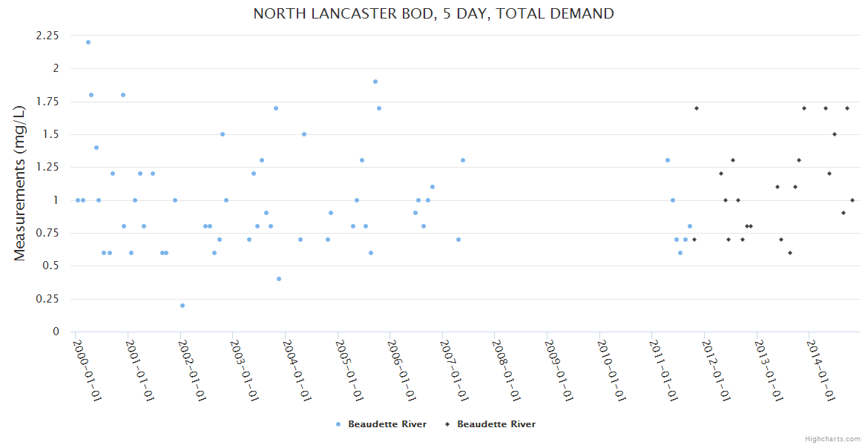Screen dimensions: 868x445
Task: Click the 2.25 y-axis tick label
Action: pyautogui.click(x=46, y=35)
